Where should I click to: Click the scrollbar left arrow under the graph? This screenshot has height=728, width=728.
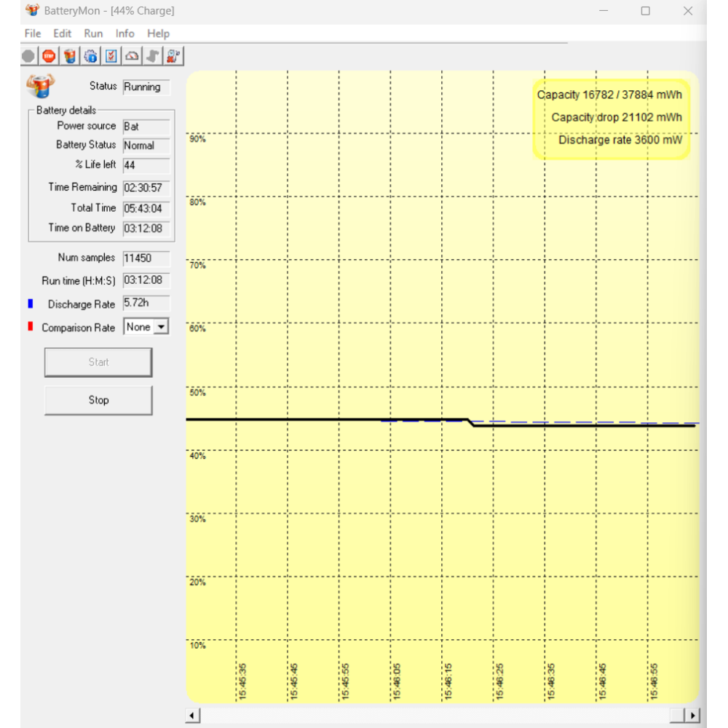pos(193,715)
